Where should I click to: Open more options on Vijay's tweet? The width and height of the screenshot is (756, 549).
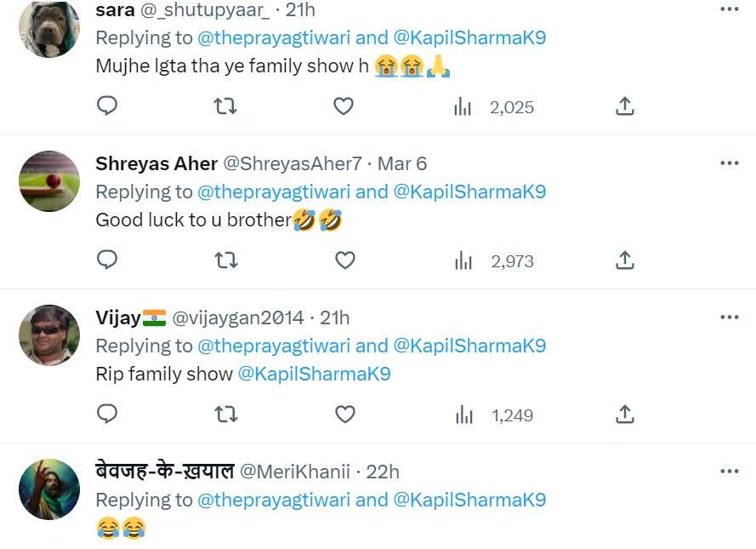tap(730, 317)
